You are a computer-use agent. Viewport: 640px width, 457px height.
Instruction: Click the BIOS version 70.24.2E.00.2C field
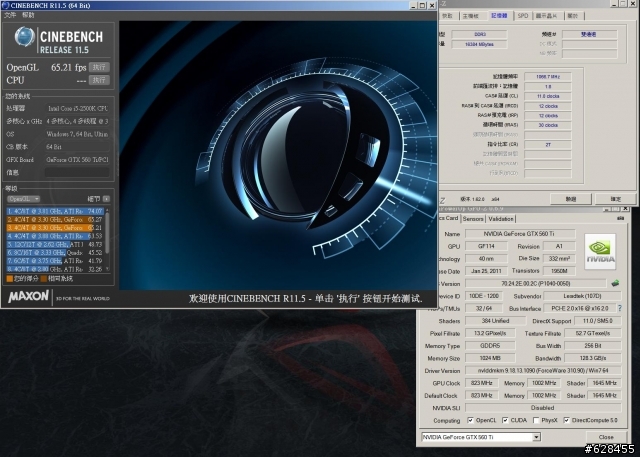click(x=536, y=283)
